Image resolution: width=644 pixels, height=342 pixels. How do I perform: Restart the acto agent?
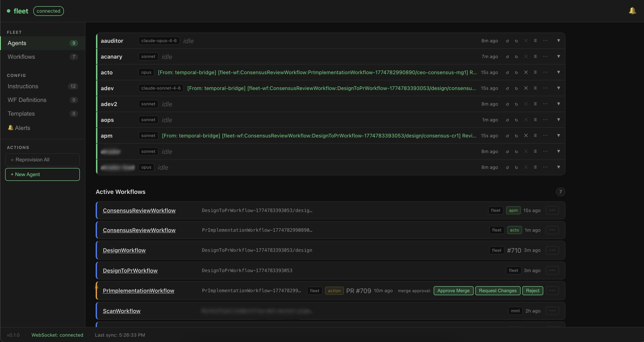pyautogui.click(x=507, y=72)
